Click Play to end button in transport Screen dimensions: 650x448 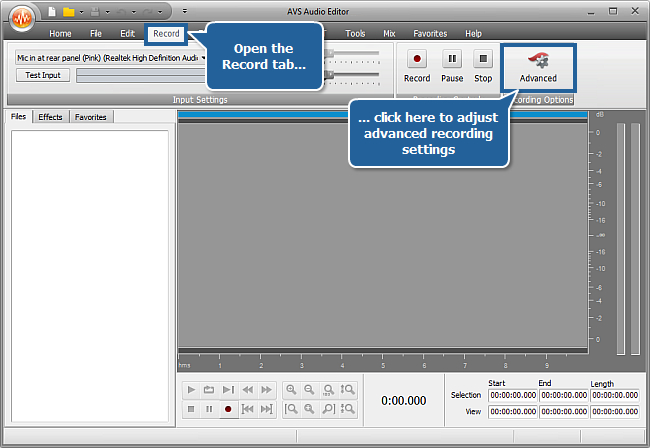point(228,390)
